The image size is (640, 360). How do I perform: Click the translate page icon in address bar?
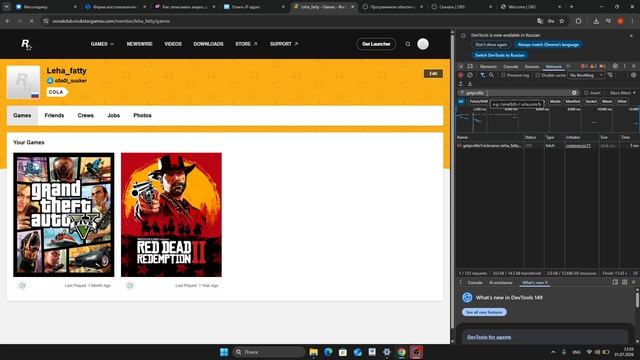[x=540, y=21]
